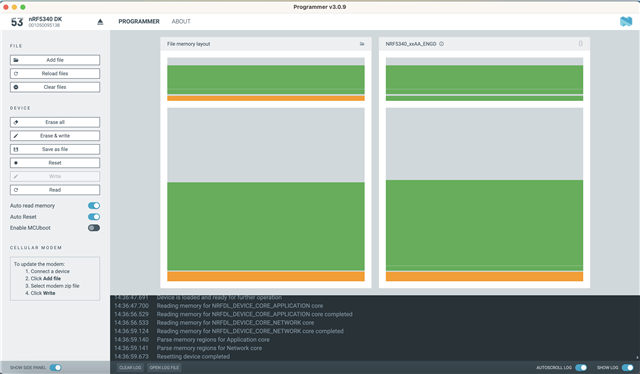This screenshot has height=374, width=640.
Task: Click the log line 'Parse memory regions for Network core'
Action: pyautogui.click(x=209, y=348)
